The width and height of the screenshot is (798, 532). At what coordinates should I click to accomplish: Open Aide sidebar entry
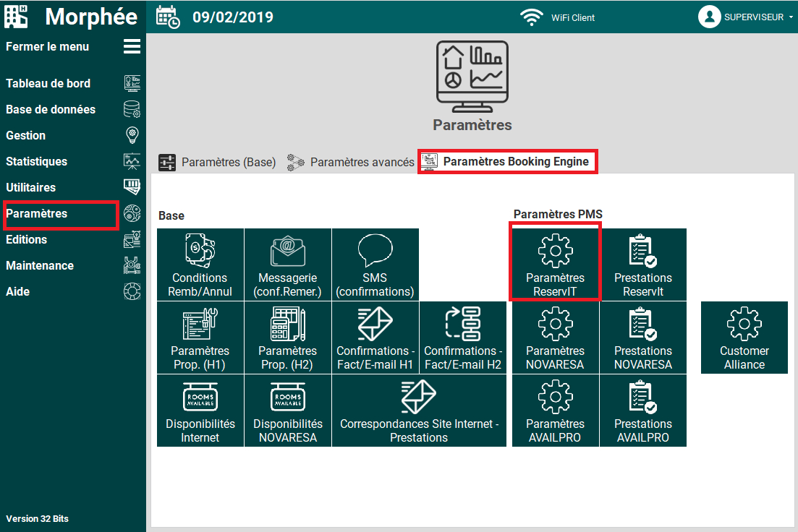tap(18, 291)
